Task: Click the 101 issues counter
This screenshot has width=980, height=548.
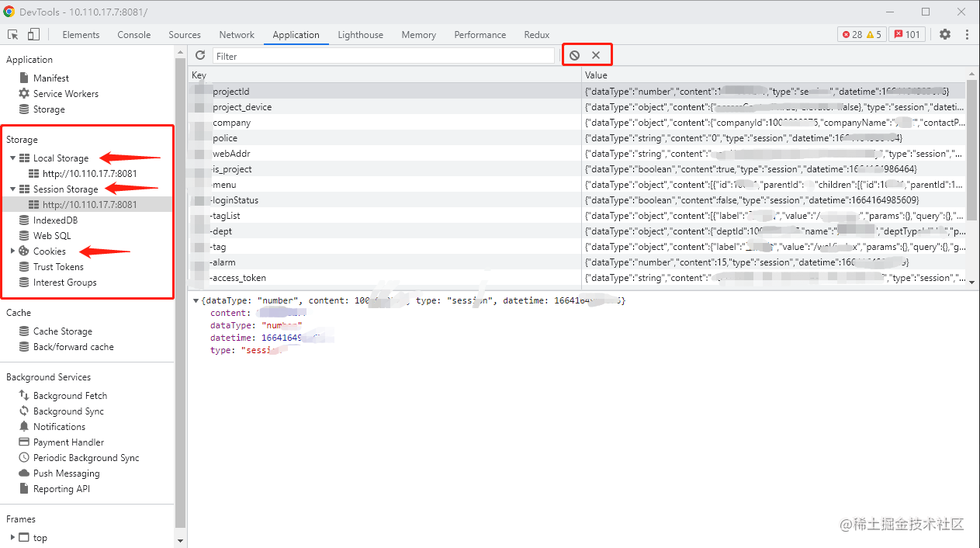Action: click(x=907, y=35)
